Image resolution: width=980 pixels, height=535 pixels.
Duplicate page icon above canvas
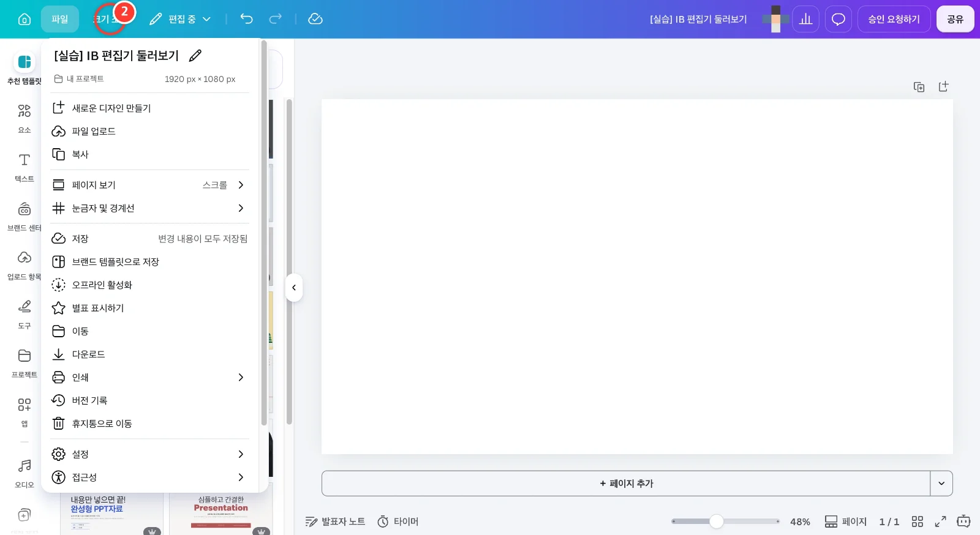click(919, 87)
